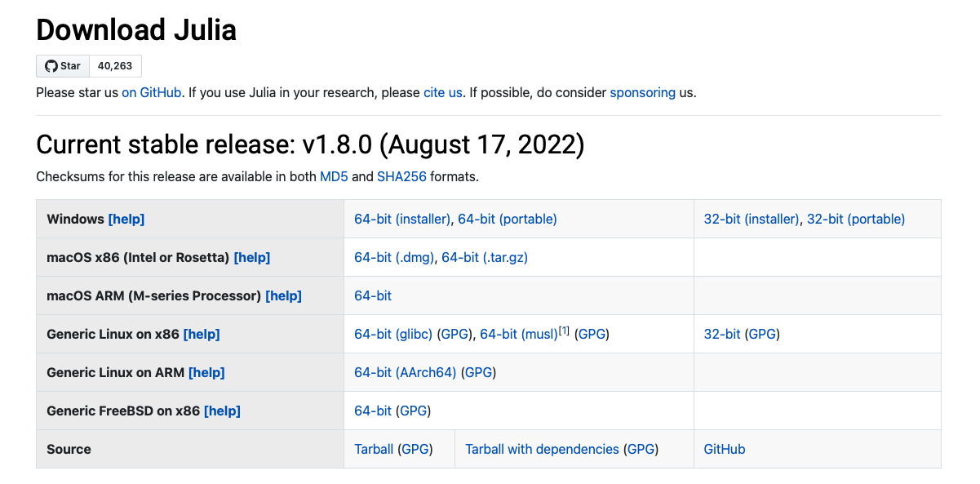Download Linux ARM 64-bit (AArch64)
The height and width of the screenshot is (484, 980).
click(x=406, y=372)
